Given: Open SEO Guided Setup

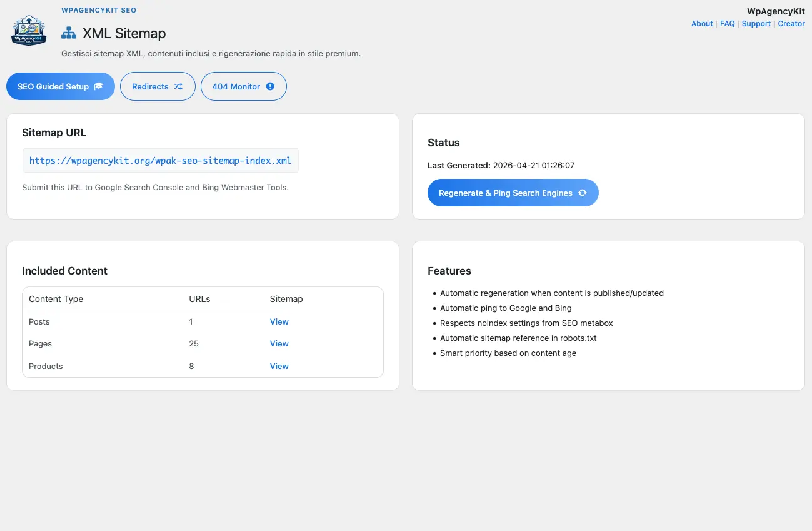Looking at the screenshot, I should tap(61, 86).
